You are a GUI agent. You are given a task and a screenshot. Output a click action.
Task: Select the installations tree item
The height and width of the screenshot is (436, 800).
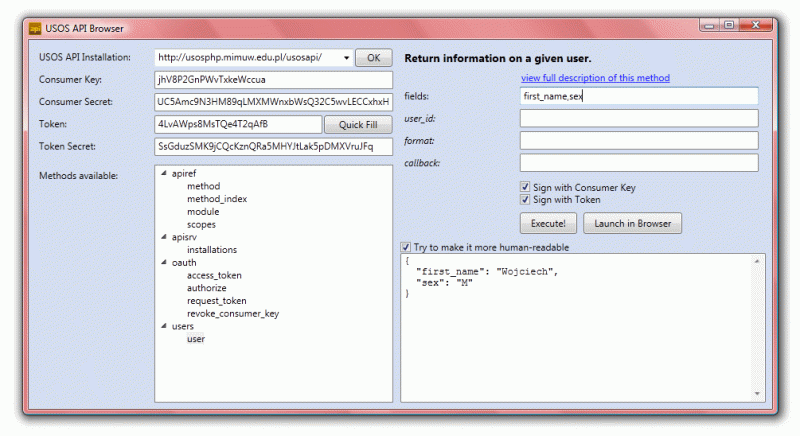212,250
